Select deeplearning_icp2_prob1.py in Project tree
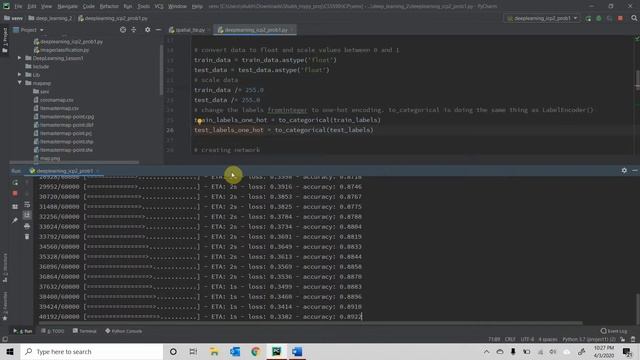Viewport: 640px width, 360px height. coord(68,42)
